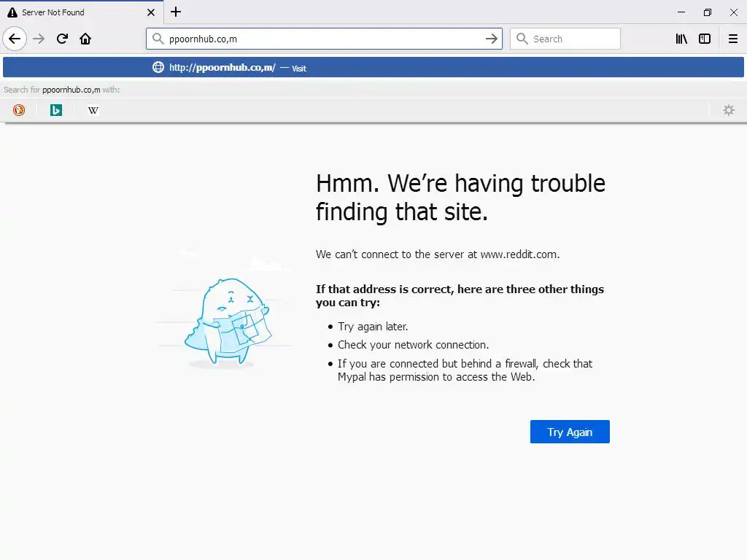Reload the current page
This screenshot has height=560, width=747.
[63, 39]
